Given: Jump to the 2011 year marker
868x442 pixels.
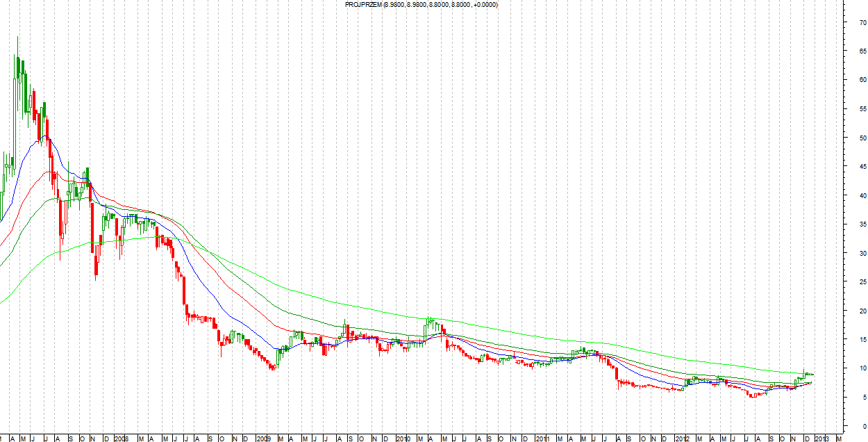Looking at the screenshot, I should click(x=544, y=439).
